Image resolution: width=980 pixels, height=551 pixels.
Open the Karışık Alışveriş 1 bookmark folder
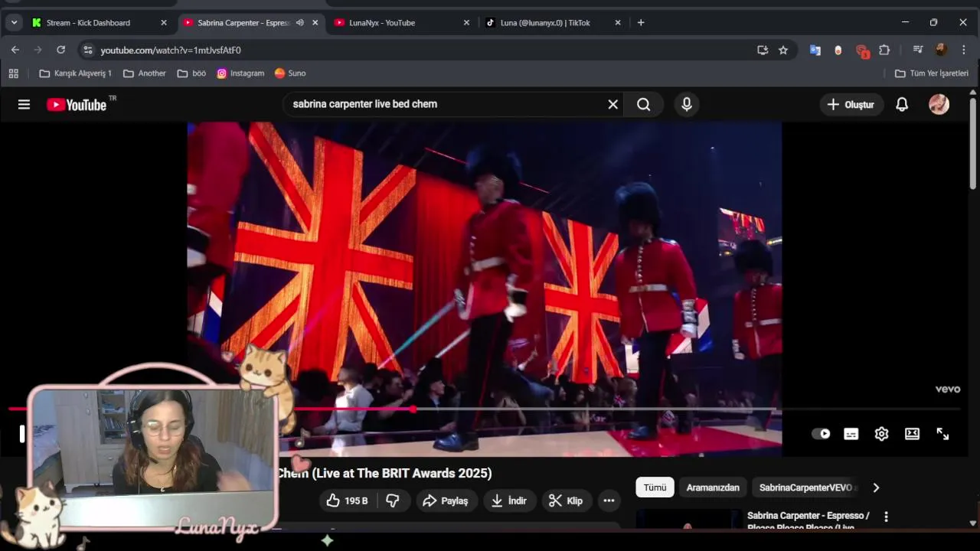[x=75, y=73]
